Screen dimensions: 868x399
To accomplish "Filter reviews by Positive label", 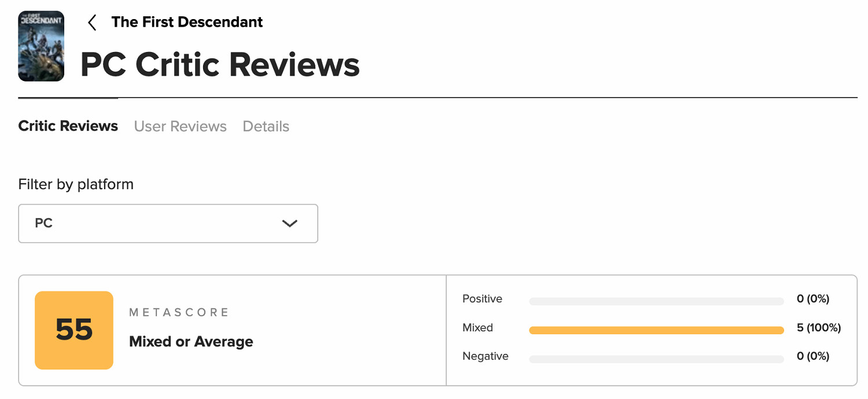I will click(482, 299).
